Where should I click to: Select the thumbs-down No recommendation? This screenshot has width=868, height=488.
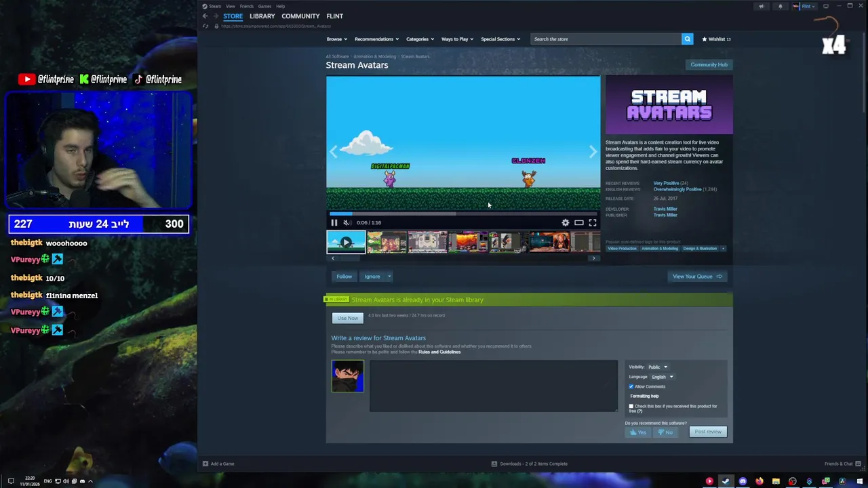pos(665,432)
